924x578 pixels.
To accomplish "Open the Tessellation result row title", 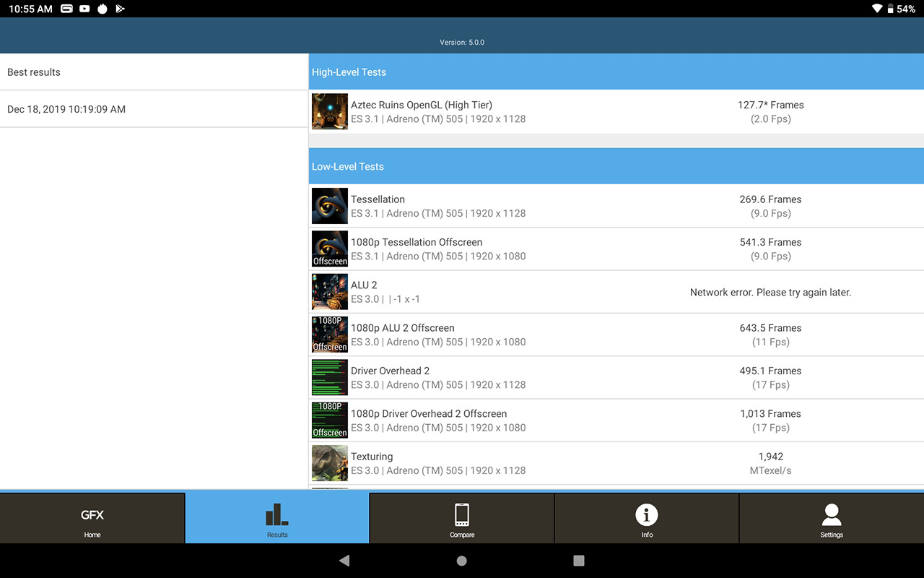I will [x=378, y=199].
